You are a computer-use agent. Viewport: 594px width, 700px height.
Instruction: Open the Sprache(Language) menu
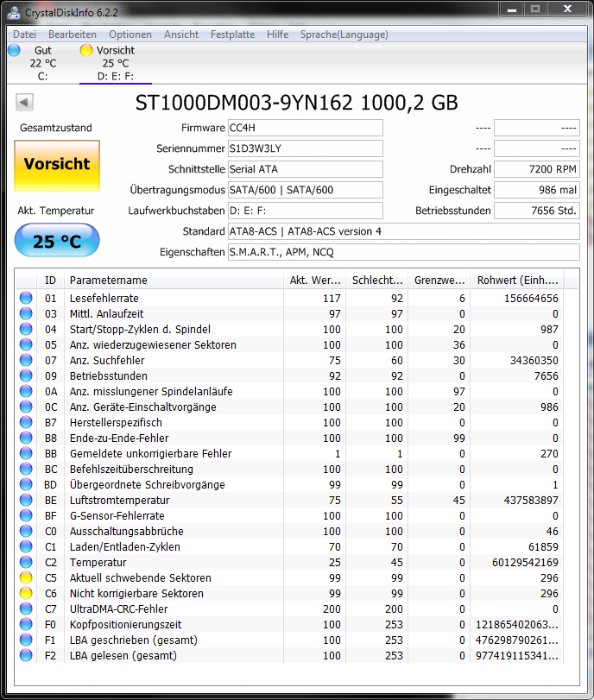pos(344,35)
